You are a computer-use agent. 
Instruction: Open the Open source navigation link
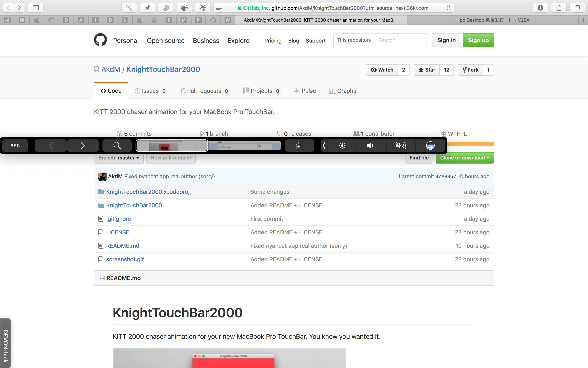[x=166, y=41]
